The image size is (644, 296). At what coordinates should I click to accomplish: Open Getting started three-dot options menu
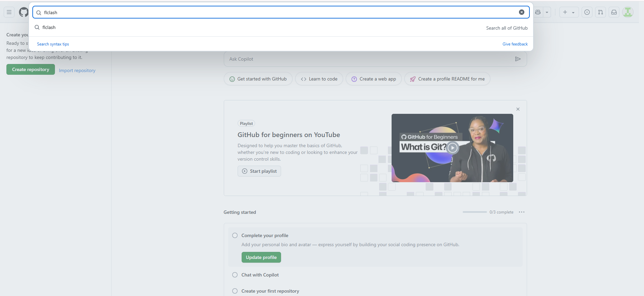(x=522, y=212)
